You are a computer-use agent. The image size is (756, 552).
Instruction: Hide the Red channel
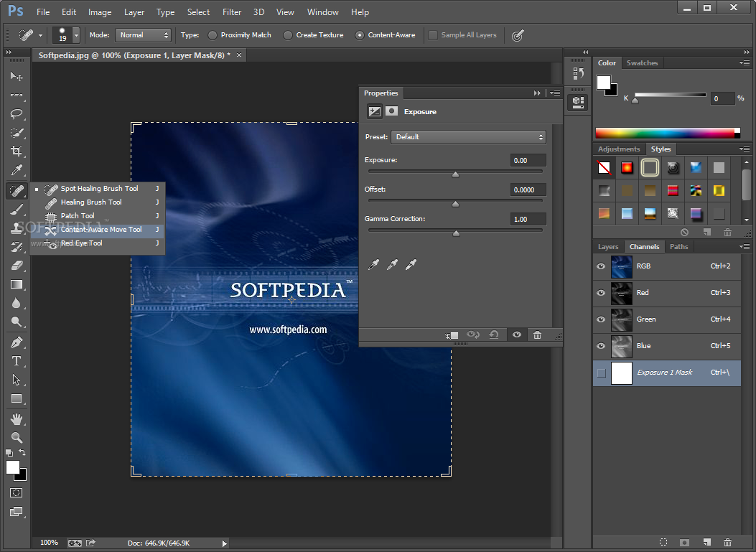(x=601, y=293)
